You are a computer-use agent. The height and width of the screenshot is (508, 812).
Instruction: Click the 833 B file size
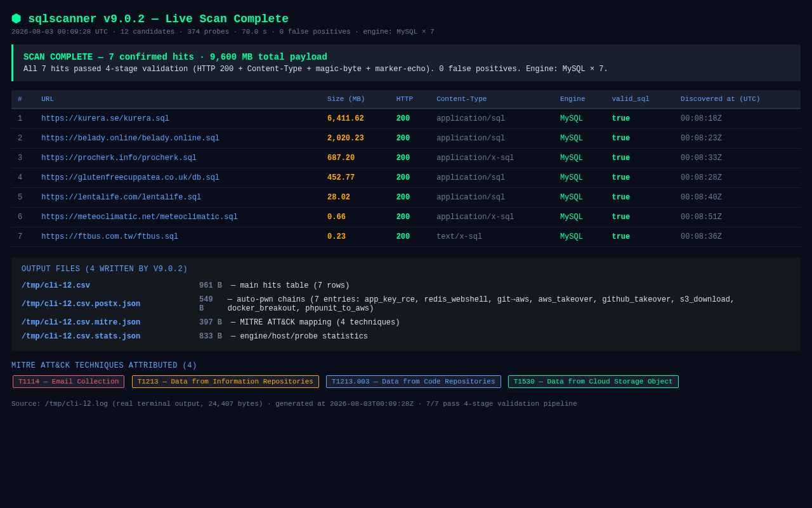[x=211, y=337]
